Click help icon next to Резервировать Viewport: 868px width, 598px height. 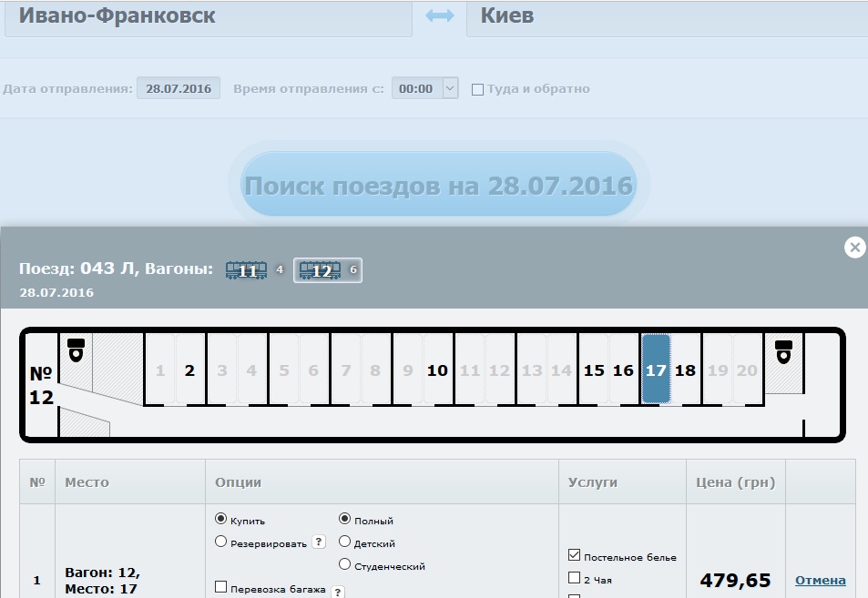tap(319, 542)
